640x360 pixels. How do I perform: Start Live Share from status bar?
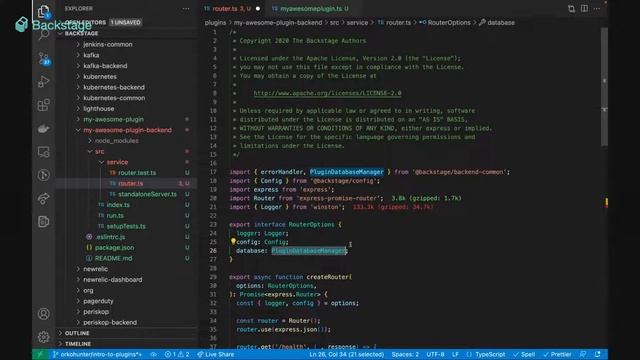coord(216,354)
